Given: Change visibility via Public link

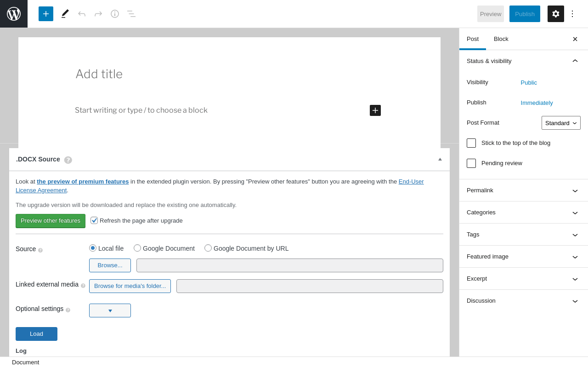Looking at the screenshot, I should pyautogui.click(x=529, y=83).
